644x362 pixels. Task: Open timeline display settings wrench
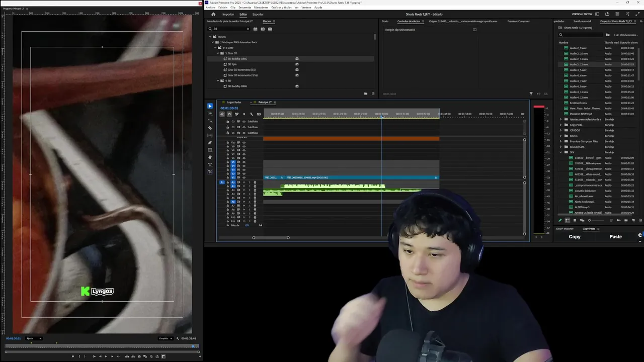click(252, 114)
